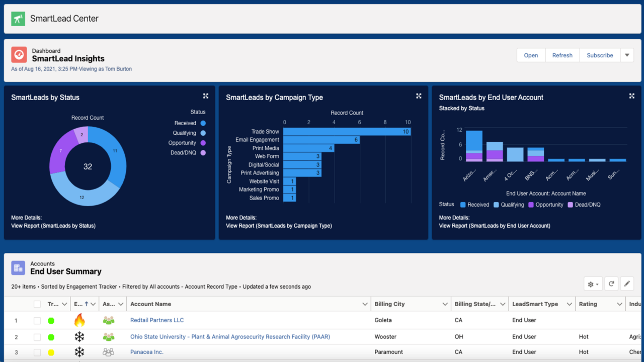This screenshot has height=362, width=644.
Task: Click the Dead/DNQ swatch in End User chart legend
Action: [x=571, y=205]
